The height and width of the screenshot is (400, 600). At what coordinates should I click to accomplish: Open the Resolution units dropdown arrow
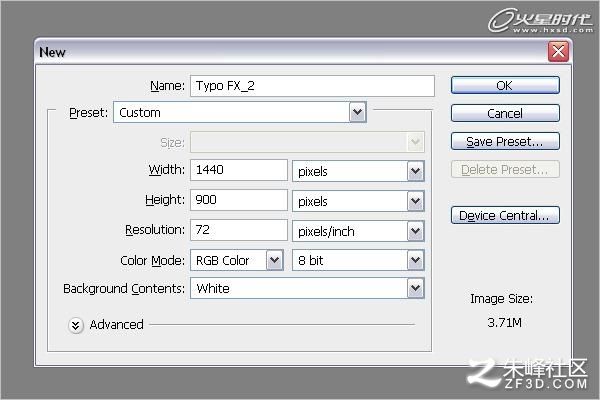[x=416, y=231]
